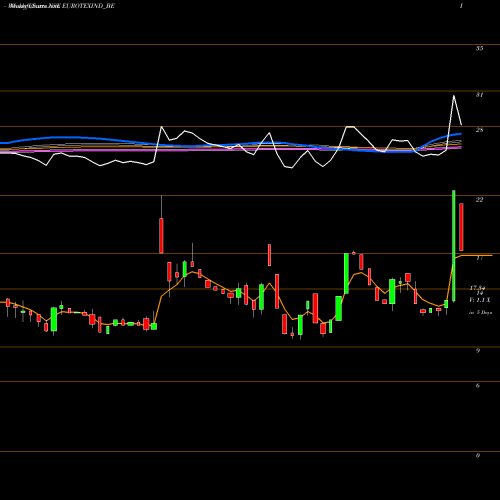Select the final red candle on the right
Viewport: 500px width, 500px height.
(x=461, y=227)
